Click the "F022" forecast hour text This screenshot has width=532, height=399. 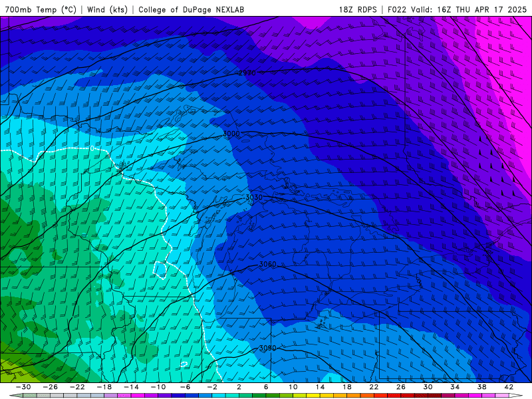point(396,9)
